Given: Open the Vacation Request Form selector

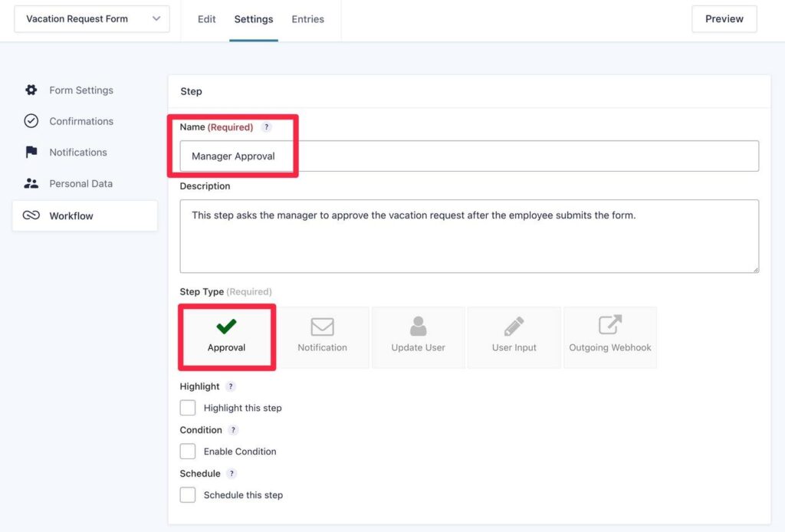Looking at the screenshot, I should click(91, 18).
